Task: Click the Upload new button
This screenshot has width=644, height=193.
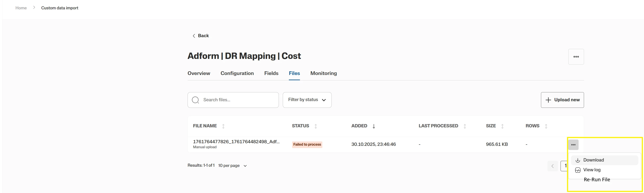Action: [562, 100]
